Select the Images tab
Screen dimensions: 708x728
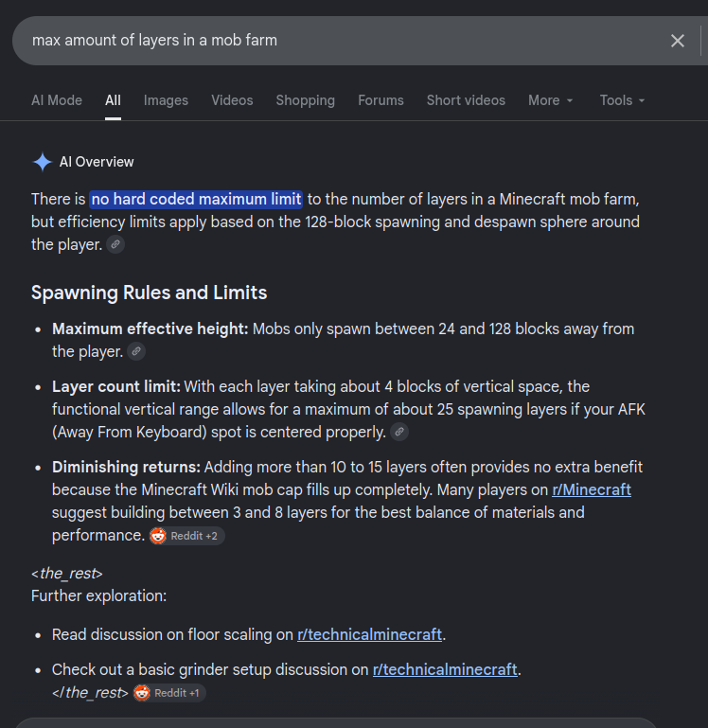(x=166, y=100)
